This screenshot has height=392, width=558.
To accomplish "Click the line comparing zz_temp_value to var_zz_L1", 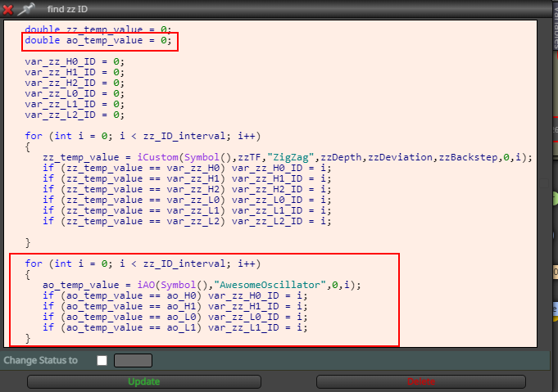I will (x=187, y=211).
